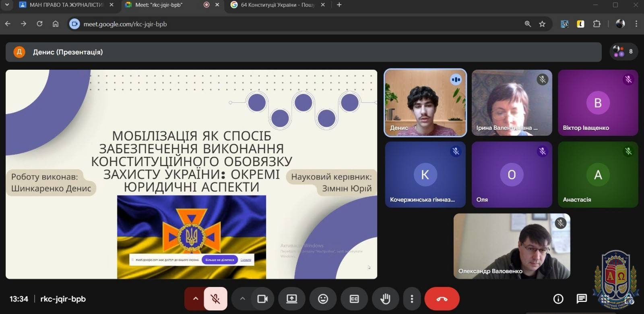Leave the call with red hang-up button
The width and height of the screenshot is (644, 314).
(442, 299)
